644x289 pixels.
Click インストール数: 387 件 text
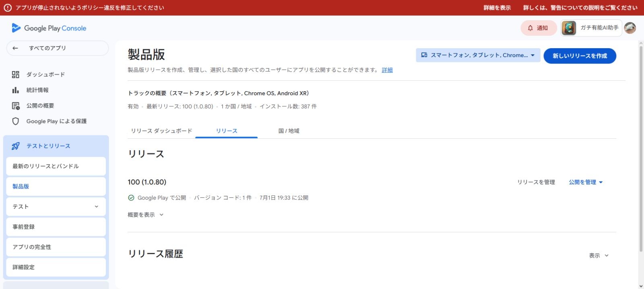pos(288,107)
